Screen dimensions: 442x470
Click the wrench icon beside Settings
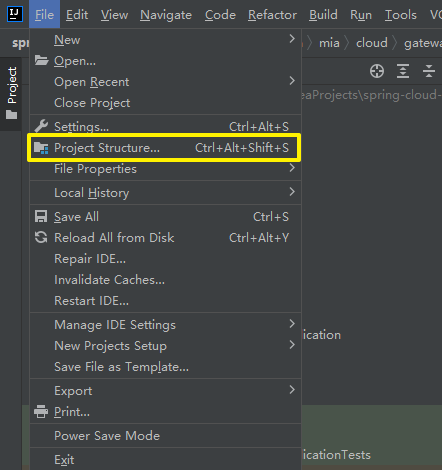pyautogui.click(x=41, y=126)
